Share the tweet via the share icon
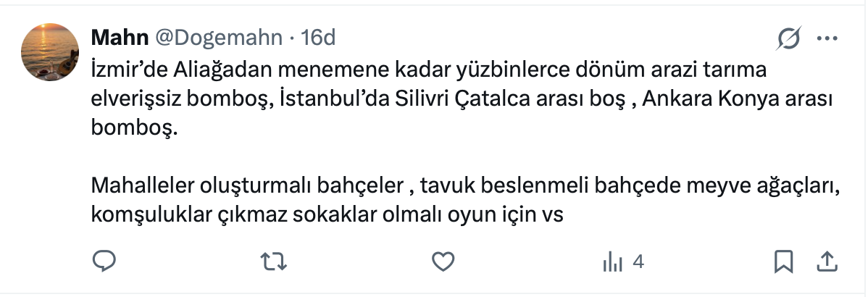The height and width of the screenshot is (297, 868). (827, 261)
